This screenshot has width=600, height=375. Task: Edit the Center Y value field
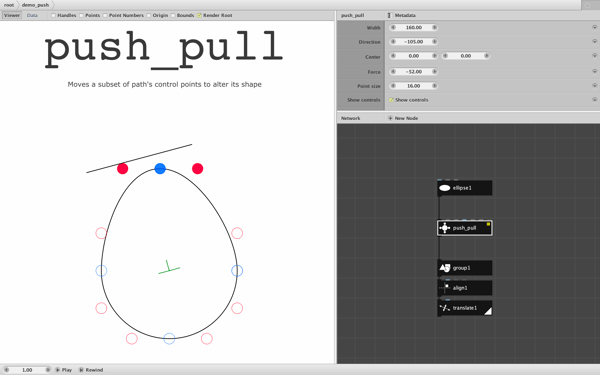point(466,56)
